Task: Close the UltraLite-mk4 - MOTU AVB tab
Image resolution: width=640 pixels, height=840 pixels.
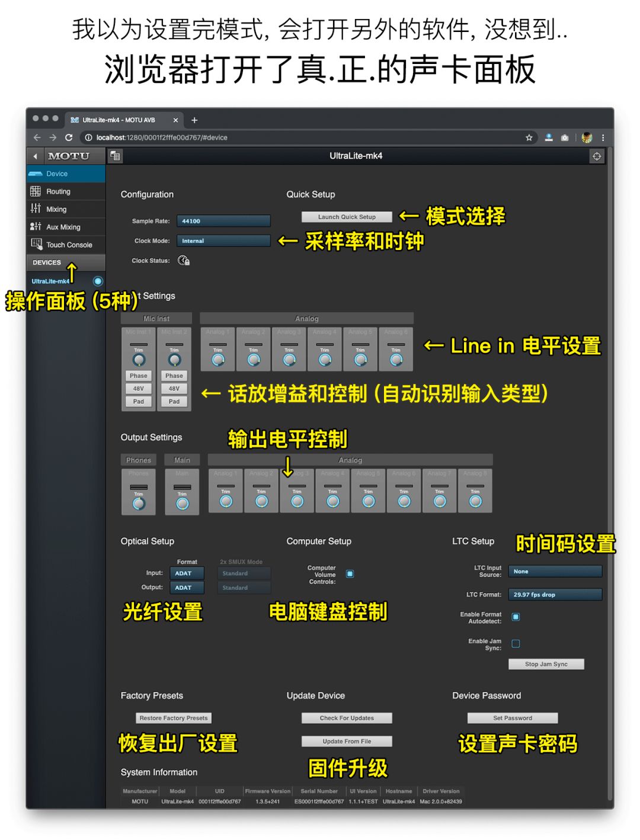Action: coord(175,120)
